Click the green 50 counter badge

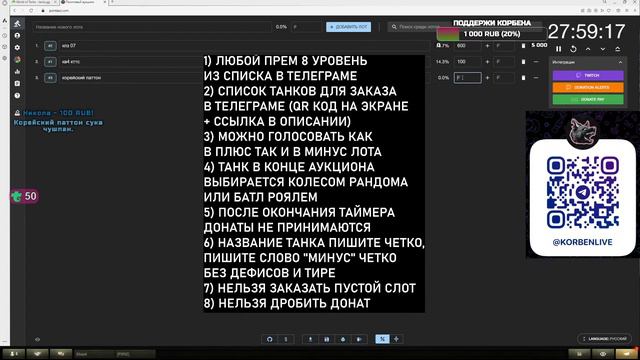[x=25, y=196]
